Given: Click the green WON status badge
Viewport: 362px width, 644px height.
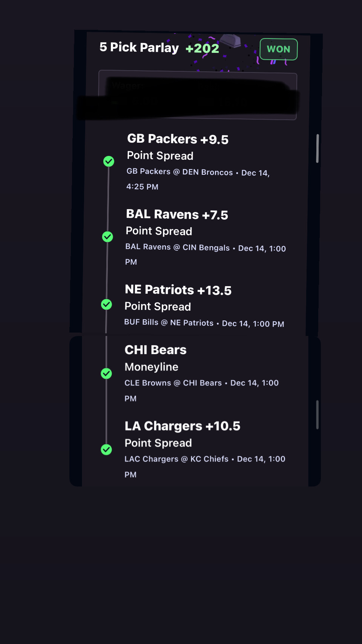Looking at the screenshot, I should pyautogui.click(x=278, y=49).
